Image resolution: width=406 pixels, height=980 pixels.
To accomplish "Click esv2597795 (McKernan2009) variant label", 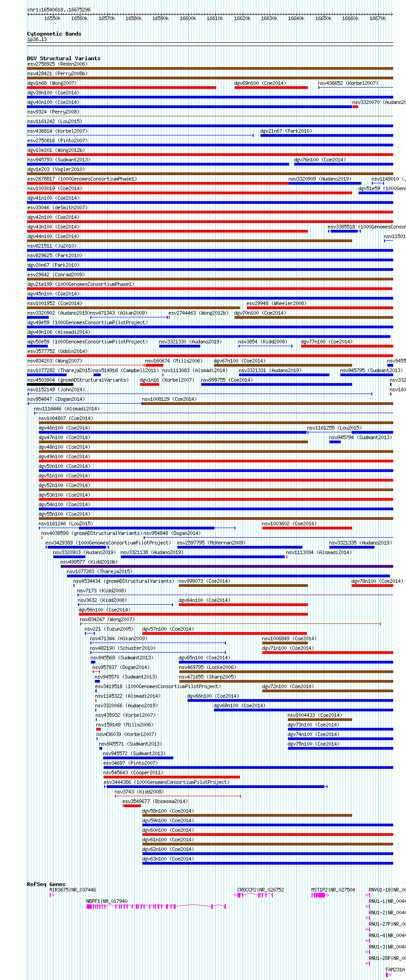I will coord(211,543).
